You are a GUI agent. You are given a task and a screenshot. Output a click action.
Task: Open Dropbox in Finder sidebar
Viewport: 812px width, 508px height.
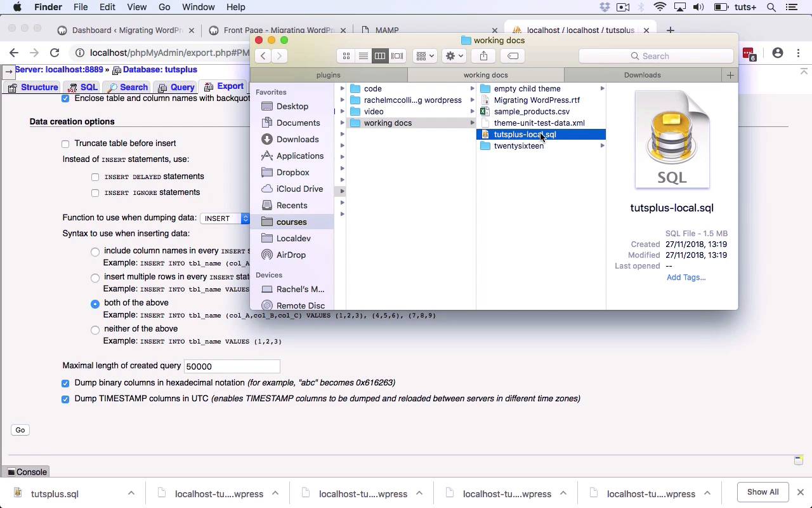292,172
